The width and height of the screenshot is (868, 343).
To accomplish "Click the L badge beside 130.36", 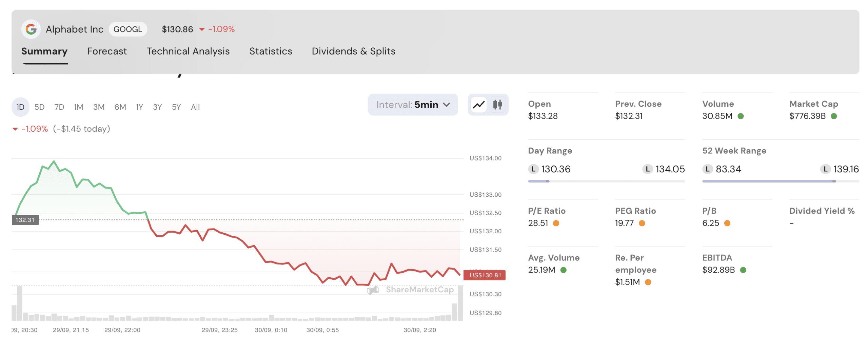I will pyautogui.click(x=533, y=168).
